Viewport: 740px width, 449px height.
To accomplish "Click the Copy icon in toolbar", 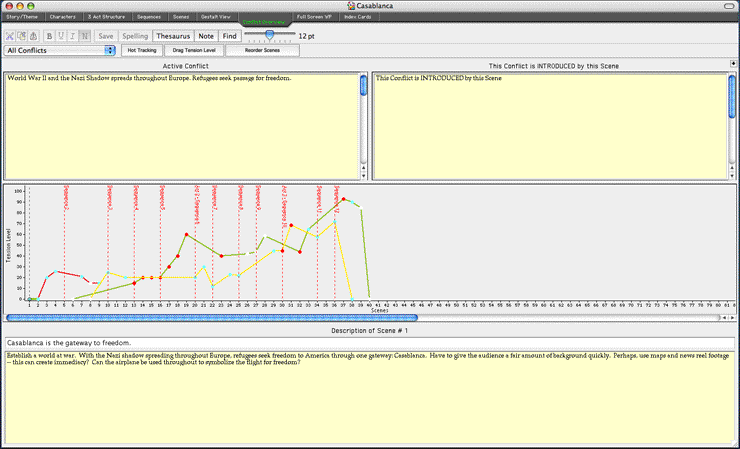I will [21, 36].
